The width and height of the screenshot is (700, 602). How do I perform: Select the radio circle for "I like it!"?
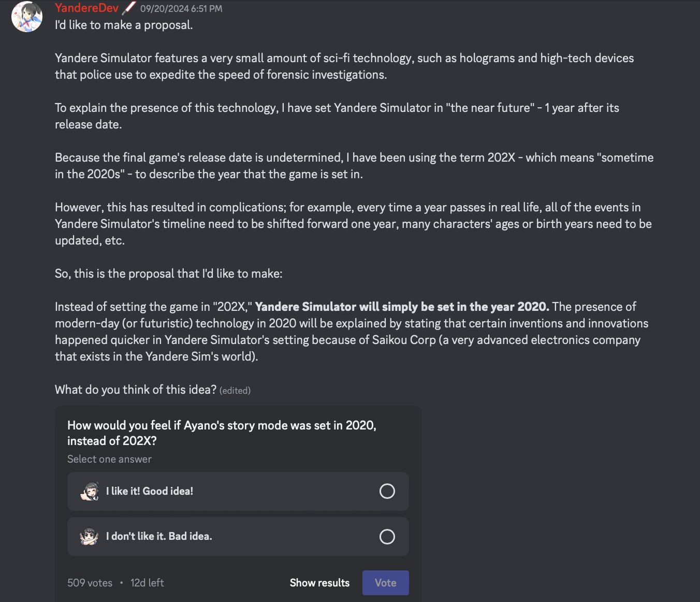point(387,491)
